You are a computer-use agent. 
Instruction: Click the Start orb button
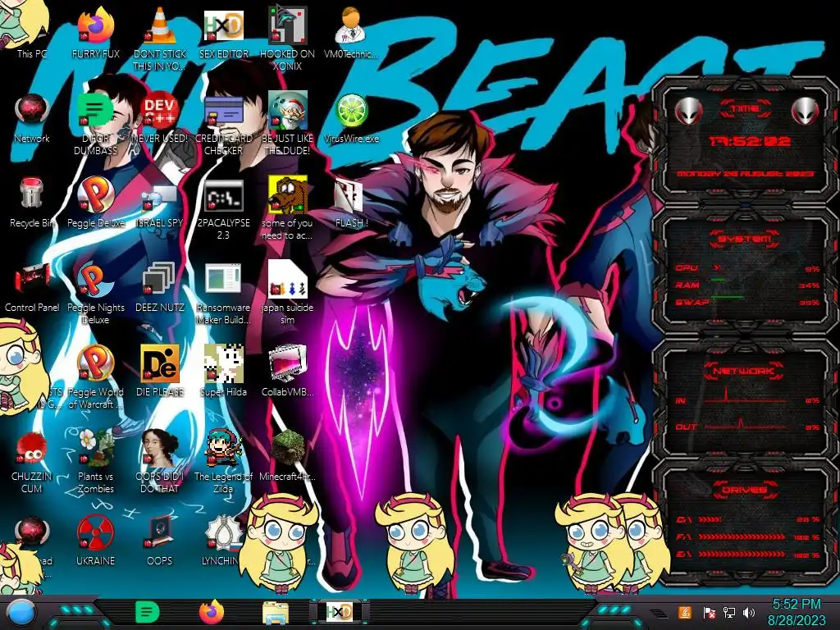point(21,613)
